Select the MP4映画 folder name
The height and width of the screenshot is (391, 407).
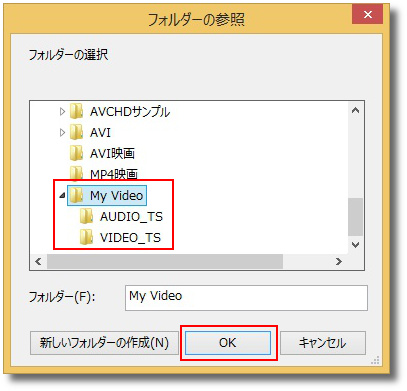[x=114, y=174]
